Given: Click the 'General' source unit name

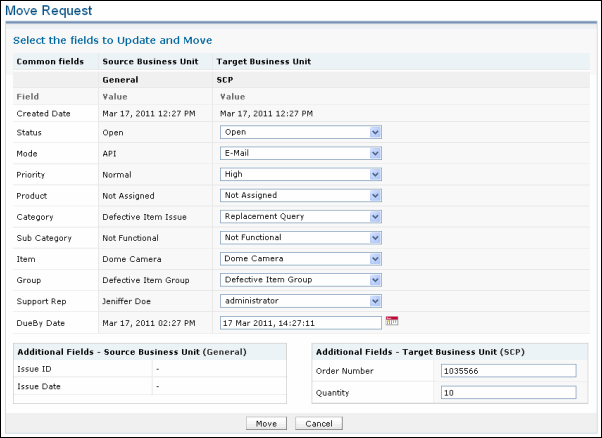Looking at the screenshot, I should coord(120,80).
